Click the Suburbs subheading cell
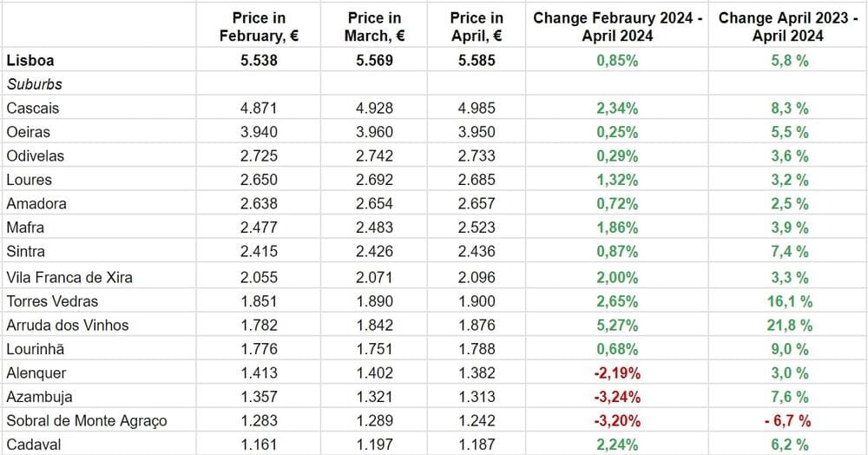The image size is (868, 455). pyautogui.click(x=35, y=85)
